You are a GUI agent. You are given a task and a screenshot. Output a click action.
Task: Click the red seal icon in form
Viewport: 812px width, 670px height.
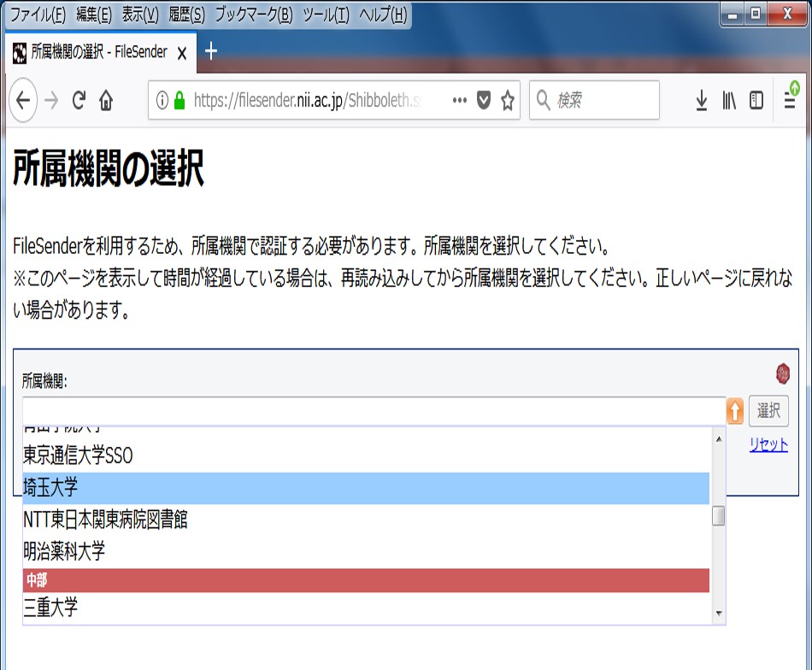coord(782,373)
